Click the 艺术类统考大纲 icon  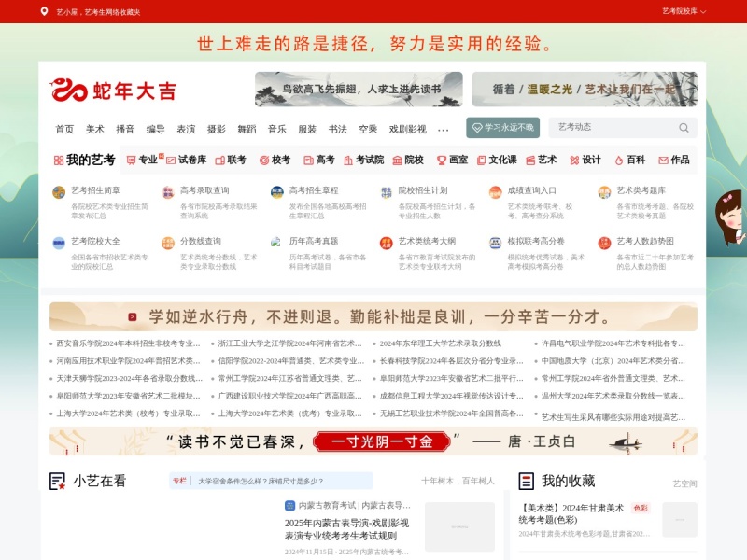pyautogui.click(x=387, y=244)
